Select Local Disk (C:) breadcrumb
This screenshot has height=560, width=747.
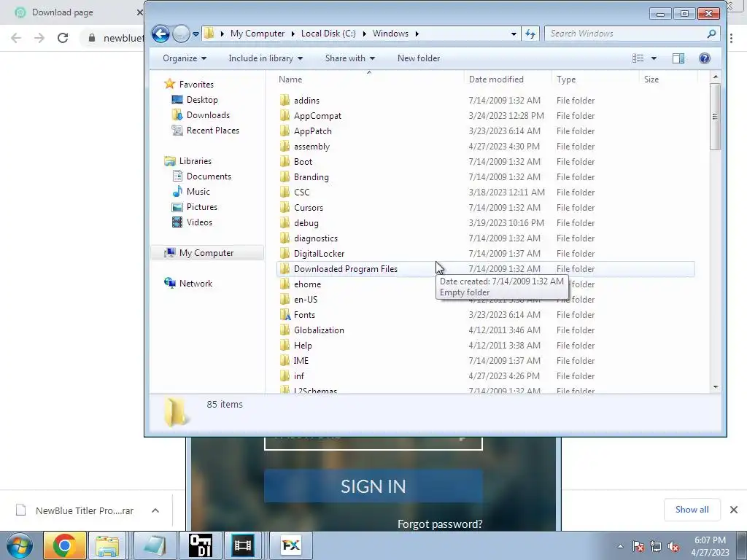point(328,34)
